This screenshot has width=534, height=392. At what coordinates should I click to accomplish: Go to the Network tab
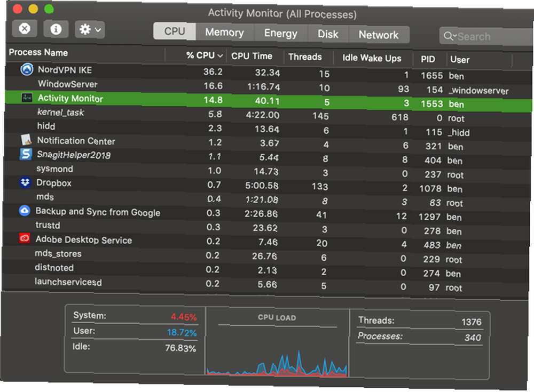click(379, 35)
